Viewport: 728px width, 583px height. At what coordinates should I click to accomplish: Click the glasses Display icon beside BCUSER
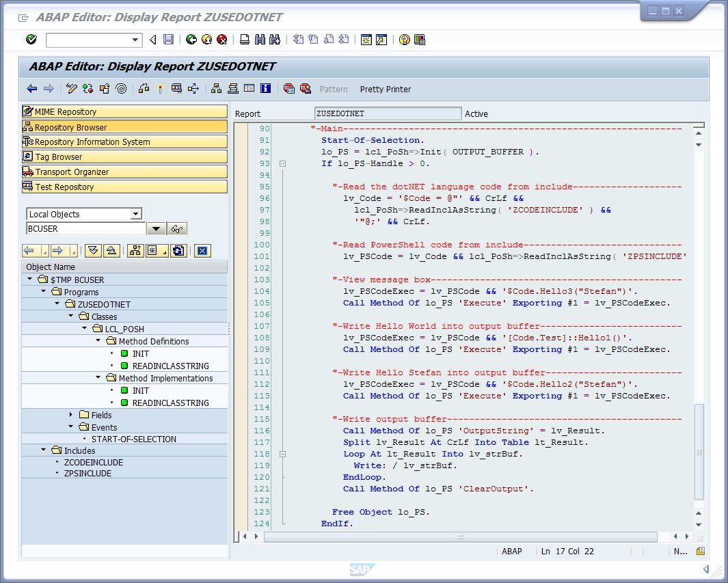pos(178,229)
